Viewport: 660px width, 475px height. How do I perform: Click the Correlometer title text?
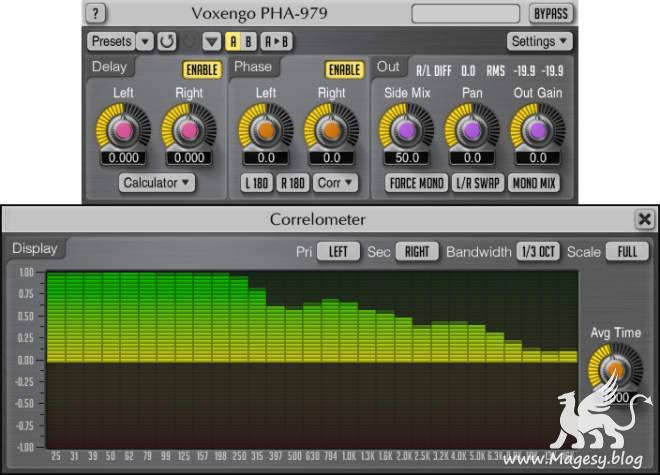[318, 219]
